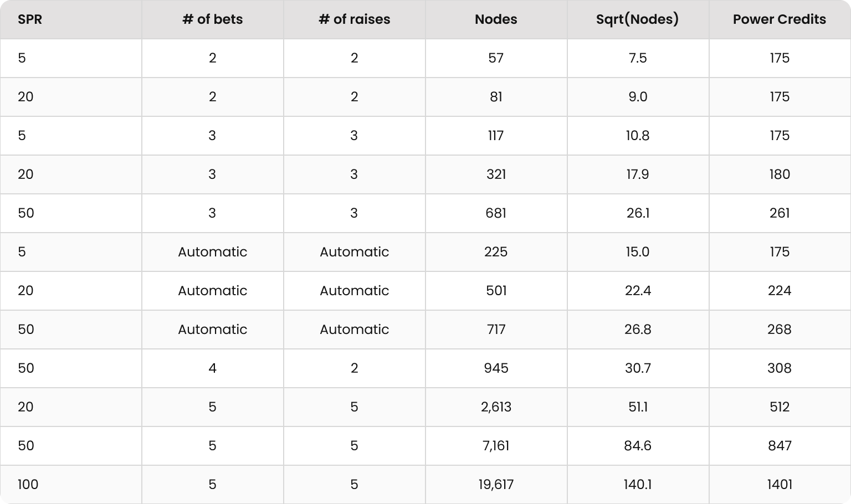Click the Power Credits value 261
The image size is (851, 504).
[780, 213]
